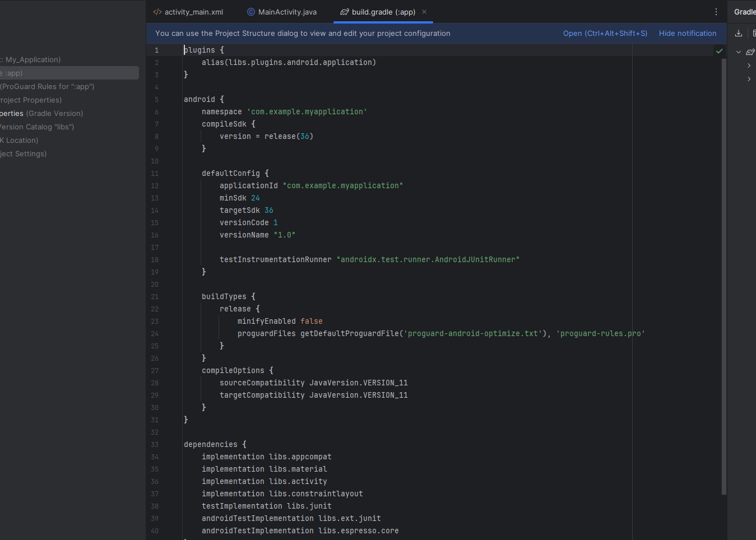Click the Gradle tool window title

click(x=744, y=12)
